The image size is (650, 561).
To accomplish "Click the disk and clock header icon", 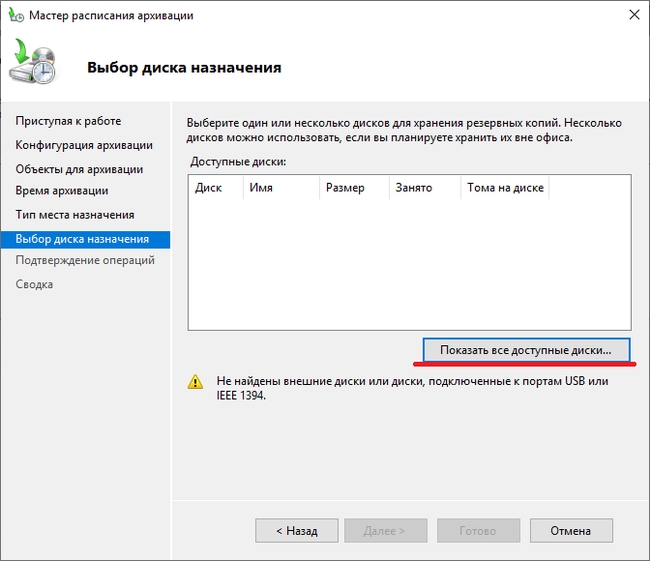I will (x=35, y=66).
